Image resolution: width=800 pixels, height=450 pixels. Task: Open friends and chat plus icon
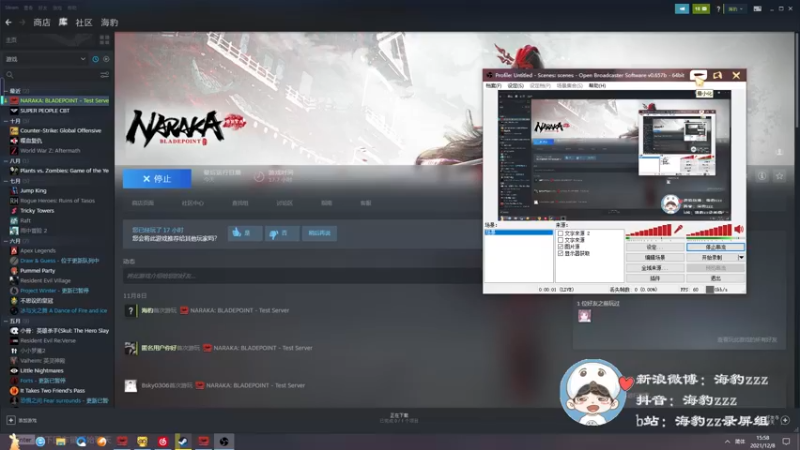(x=785, y=420)
